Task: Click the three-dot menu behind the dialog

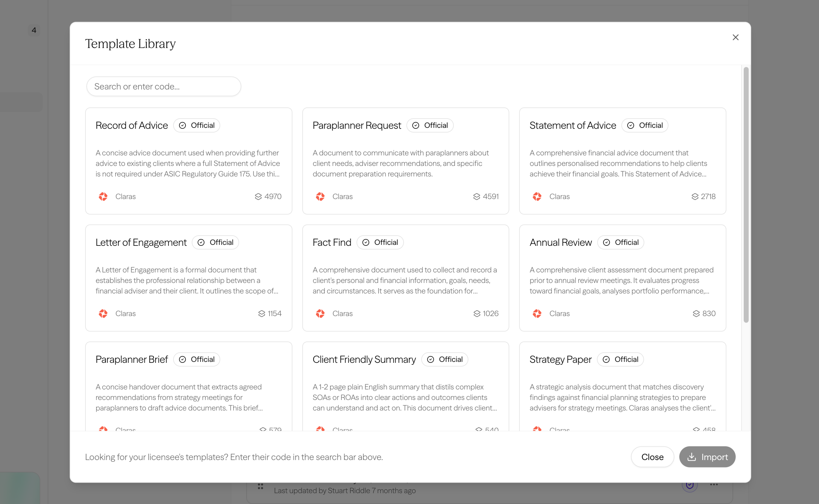Action: click(x=714, y=485)
